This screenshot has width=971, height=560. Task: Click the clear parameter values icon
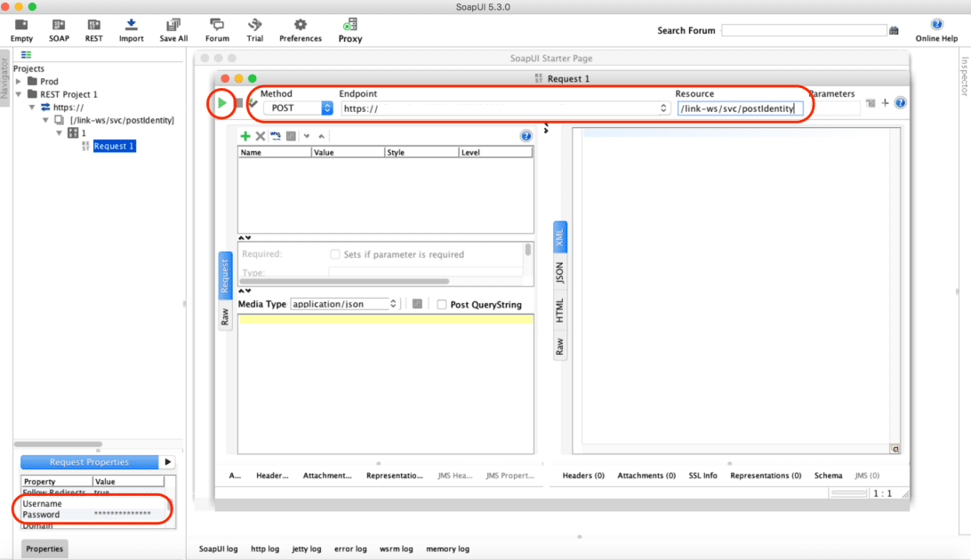(291, 136)
